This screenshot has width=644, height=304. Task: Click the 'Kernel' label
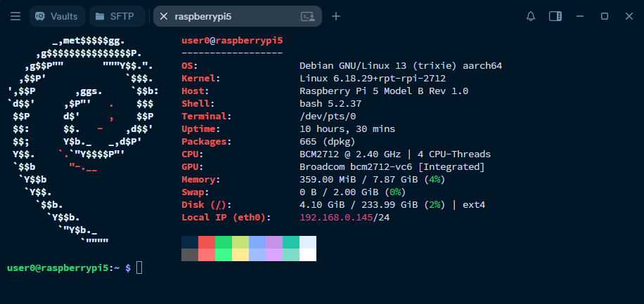pos(198,79)
